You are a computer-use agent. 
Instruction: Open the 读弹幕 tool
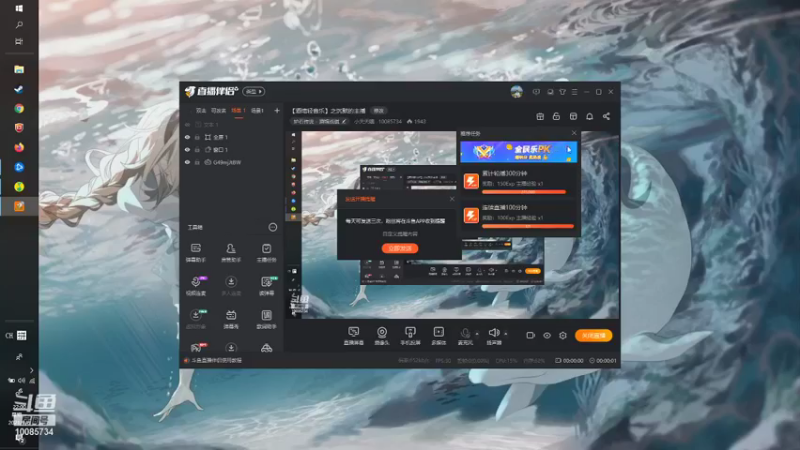(x=266, y=286)
